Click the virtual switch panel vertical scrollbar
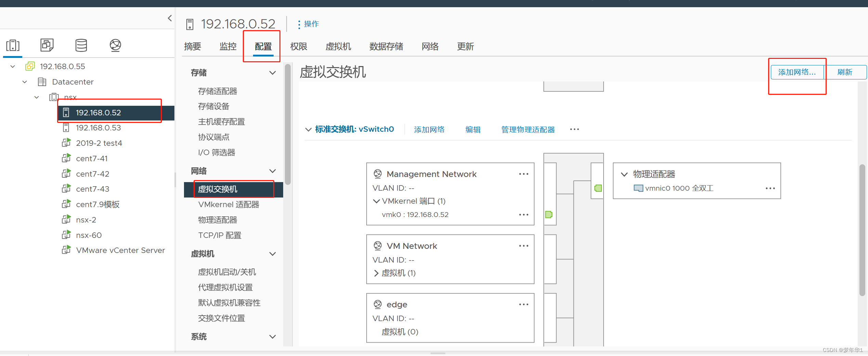The height and width of the screenshot is (356, 868). pyautogui.click(x=862, y=230)
